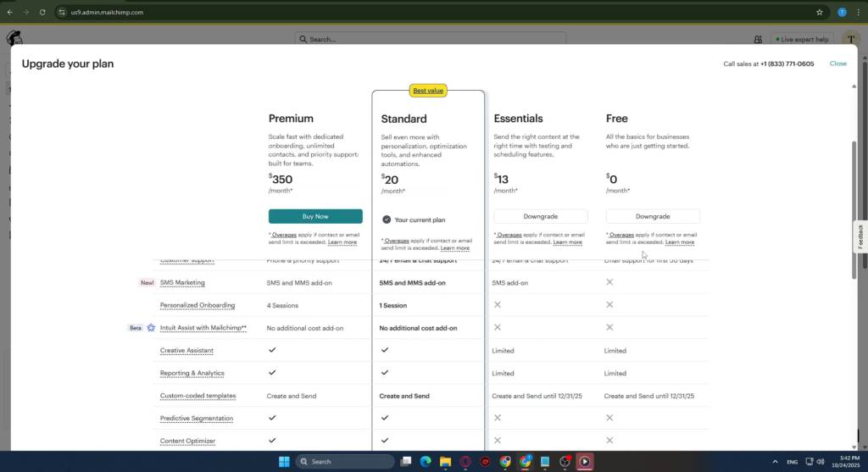
Task: Click the browser address bar URL
Action: (107, 12)
